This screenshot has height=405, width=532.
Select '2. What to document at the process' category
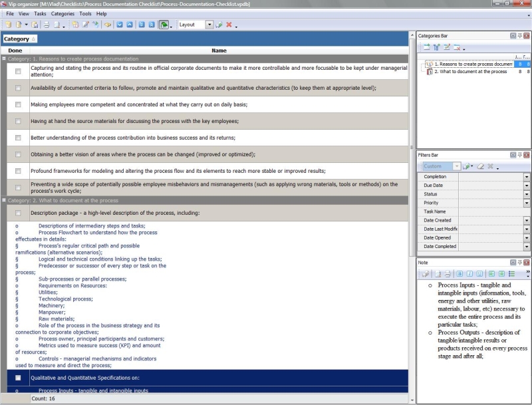470,72
